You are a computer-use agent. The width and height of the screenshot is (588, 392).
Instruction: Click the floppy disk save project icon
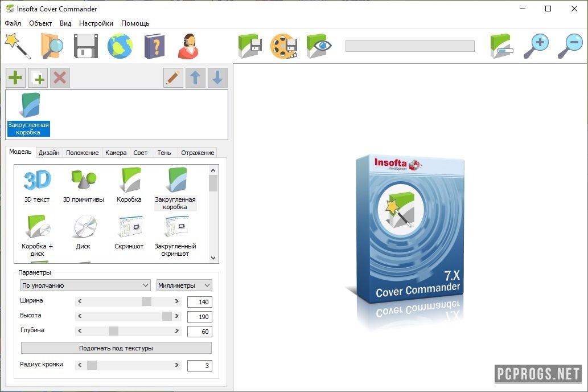tap(86, 46)
